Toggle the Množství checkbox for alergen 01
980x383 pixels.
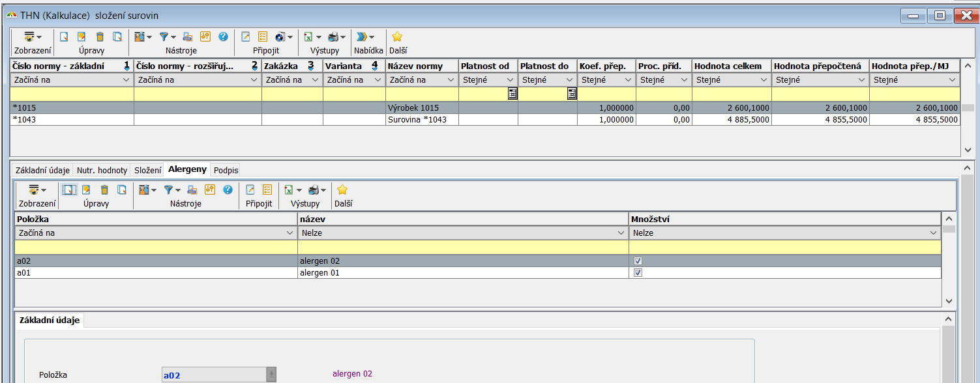(638, 273)
